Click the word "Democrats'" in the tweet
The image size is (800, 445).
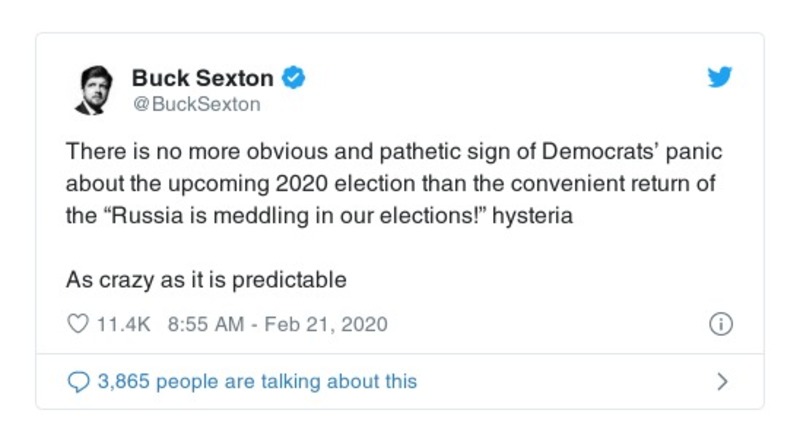tap(613, 154)
